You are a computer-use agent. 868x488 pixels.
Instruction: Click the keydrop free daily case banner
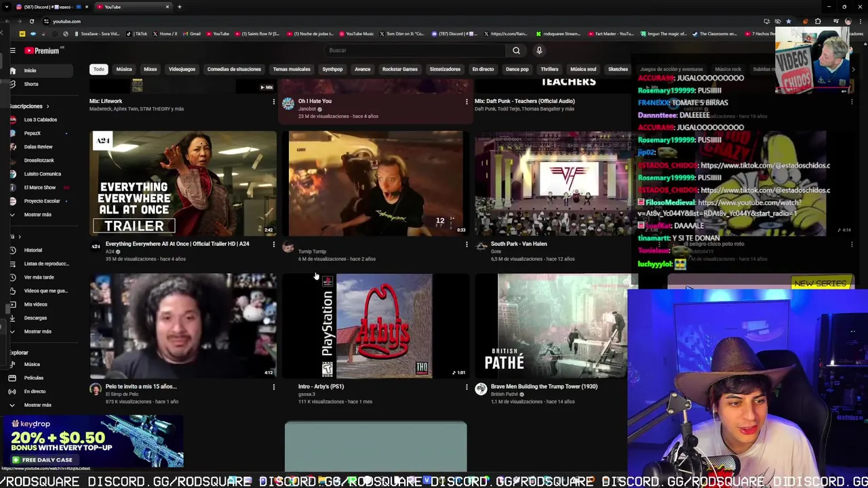coord(92,441)
